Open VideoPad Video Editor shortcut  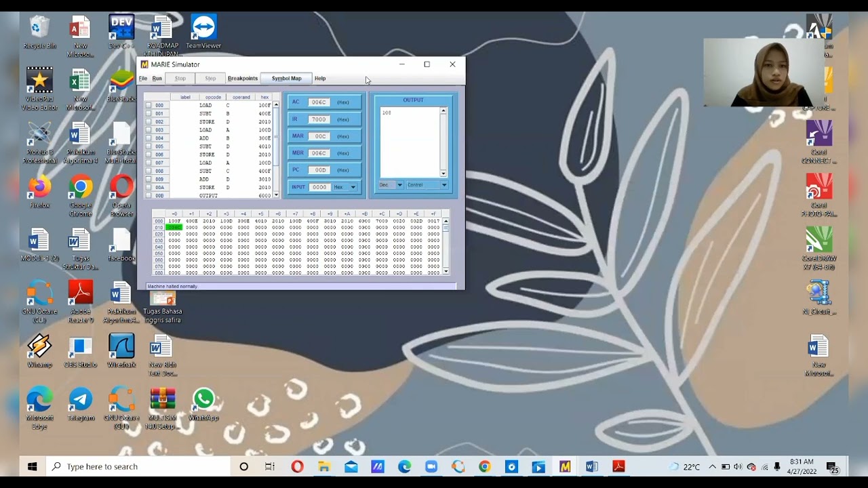coord(39,89)
